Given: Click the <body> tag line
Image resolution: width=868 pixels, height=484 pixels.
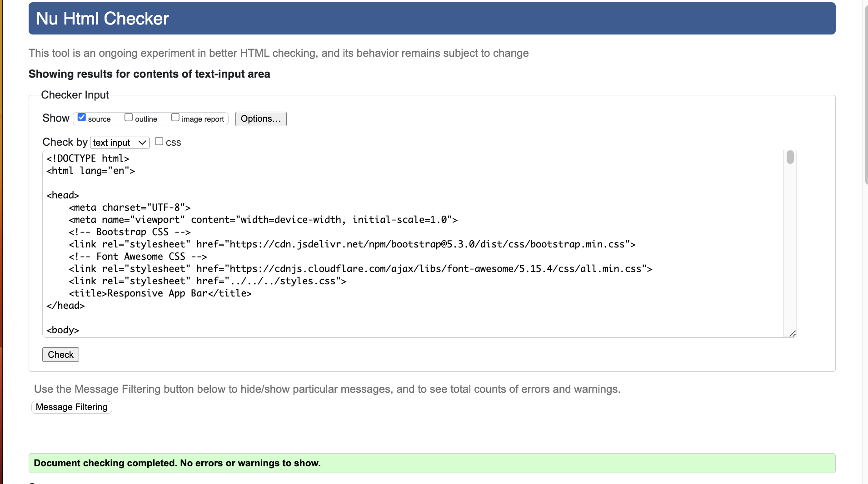Looking at the screenshot, I should [63, 330].
